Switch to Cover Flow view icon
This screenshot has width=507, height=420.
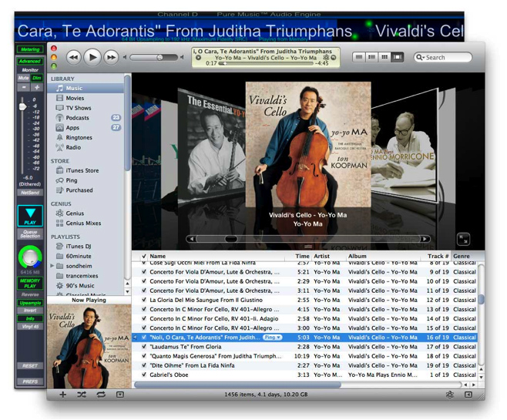pos(397,57)
